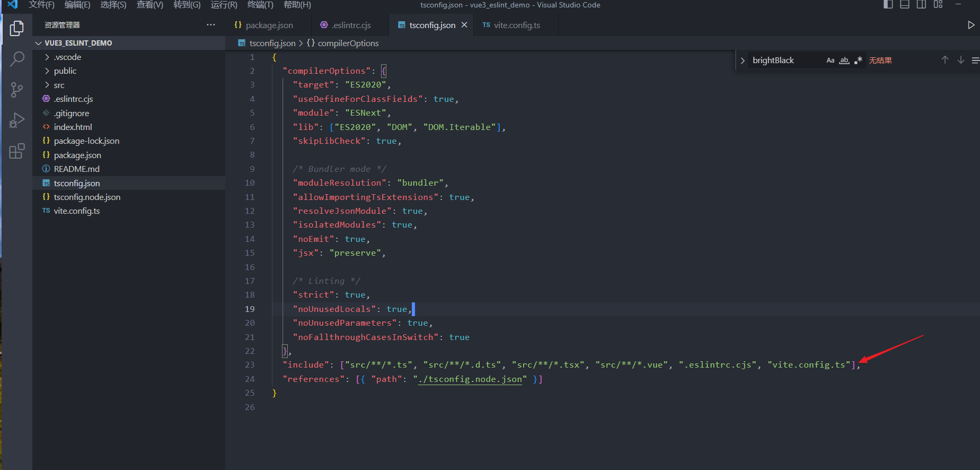Viewport: 980px width, 470px height.
Task: Click the VS Code logo icon
Action: click(13, 4)
